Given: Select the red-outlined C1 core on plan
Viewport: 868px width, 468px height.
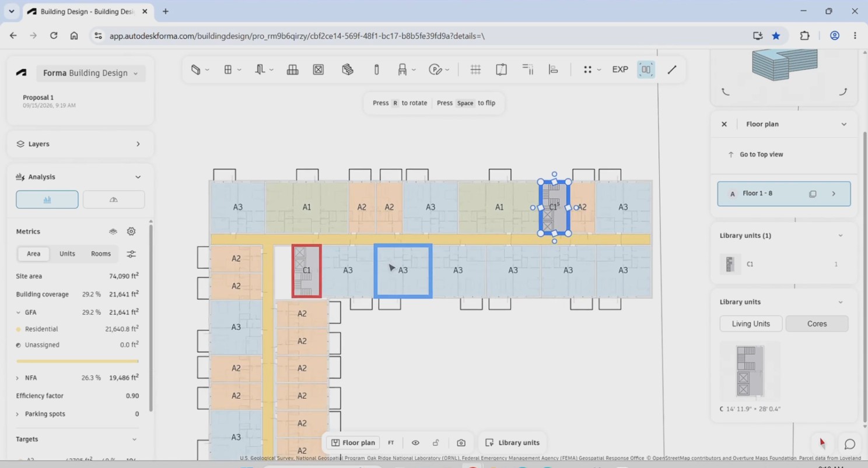Looking at the screenshot, I should coord(307,271).
